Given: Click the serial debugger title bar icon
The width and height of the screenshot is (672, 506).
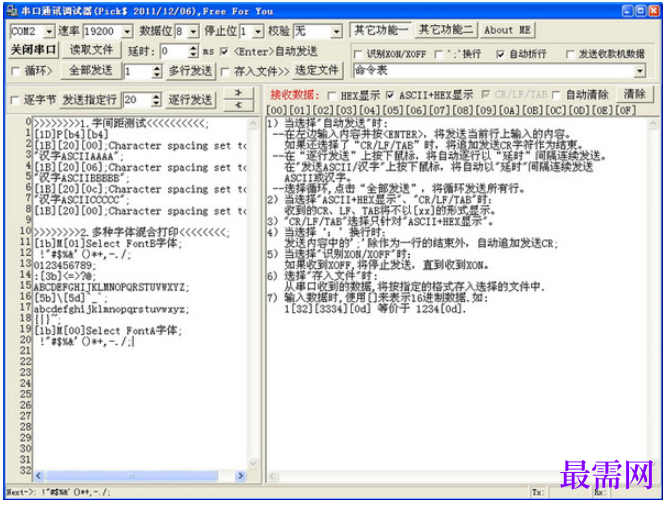Looking at the screenshot, I should pyautogui.click(x=12, y=11).
